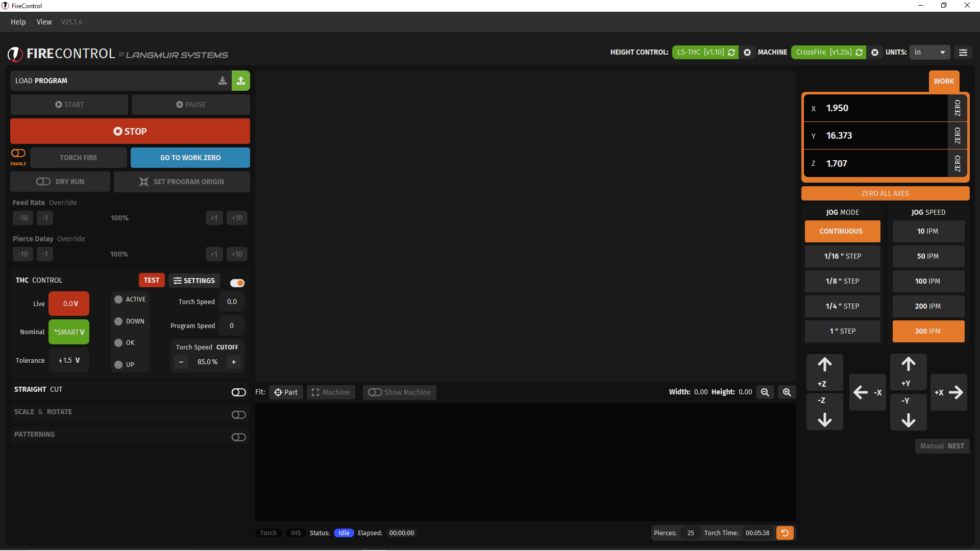Click the upload program icon
The image size is (980, 551).
point(240,81)
